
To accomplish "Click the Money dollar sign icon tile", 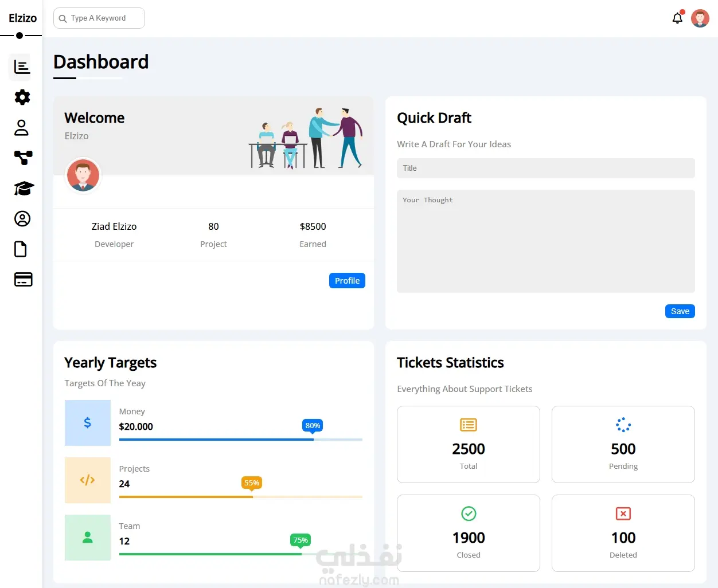I will pos(88,423).
